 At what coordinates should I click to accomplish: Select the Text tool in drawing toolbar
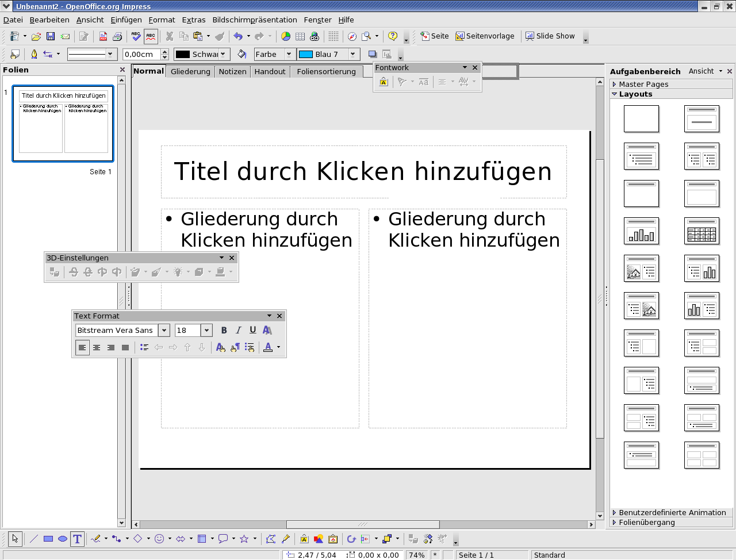(77, 539)
